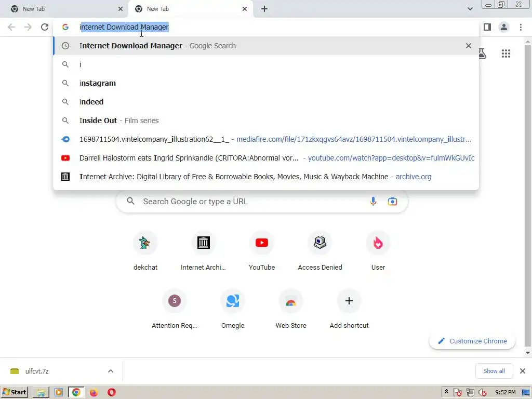Click Show desktop icon beside the clock
This screenshot has height=399, width=532.
(x=526, y=393)
